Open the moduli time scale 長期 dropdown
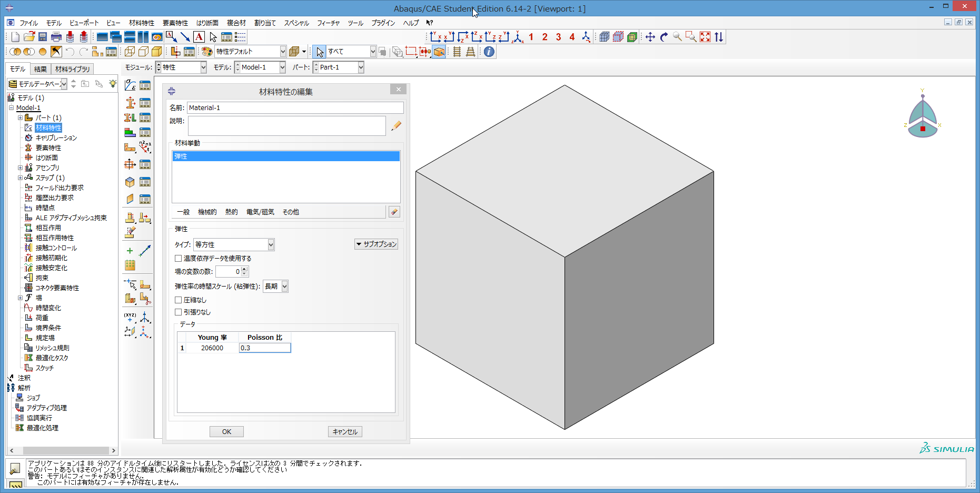980x493 pixels. tap(275, 287)
